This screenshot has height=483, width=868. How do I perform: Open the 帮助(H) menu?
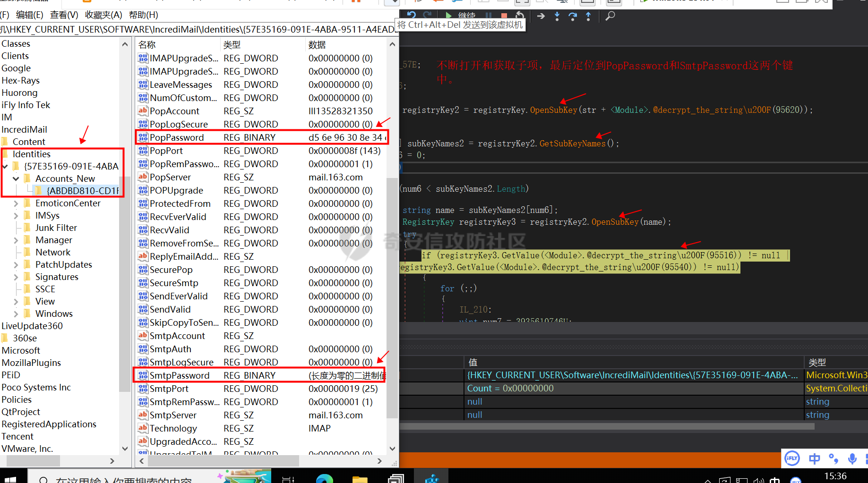click(x=144, y=15)
